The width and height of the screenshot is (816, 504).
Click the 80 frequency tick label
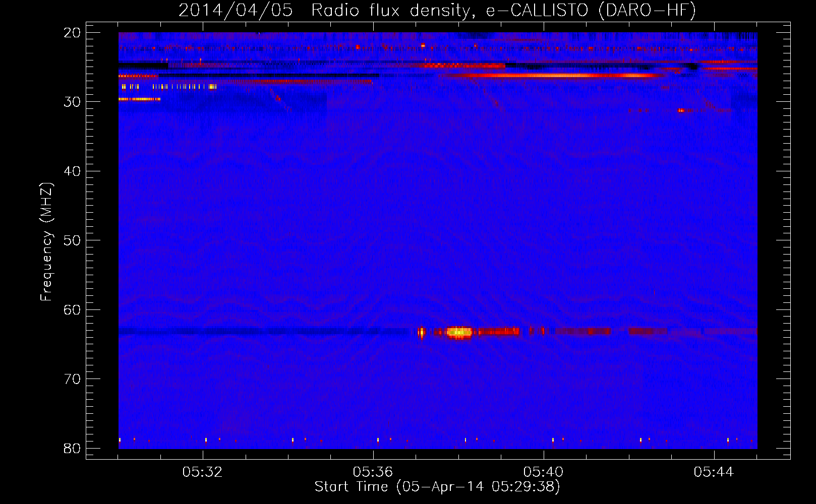[72, 449]
